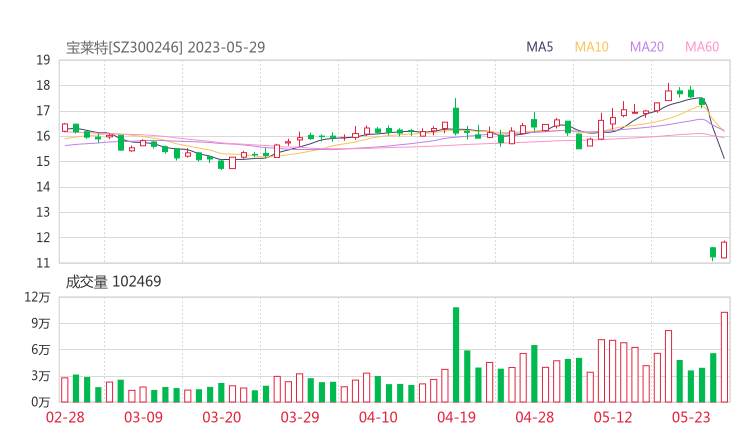Viewport: 740px width, 440px height.
Task: Click the 9万 volume axis label
Action: [41, 323]
